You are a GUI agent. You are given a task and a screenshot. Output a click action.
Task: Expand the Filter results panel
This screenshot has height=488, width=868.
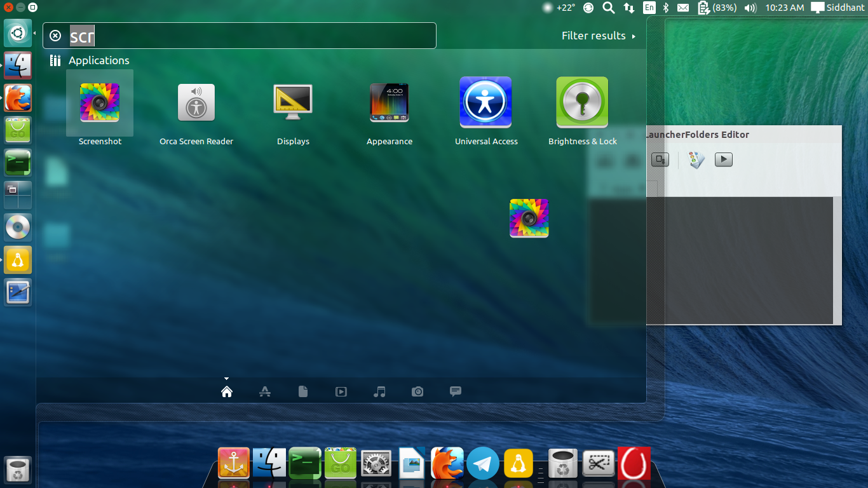(x=598, y=36)
